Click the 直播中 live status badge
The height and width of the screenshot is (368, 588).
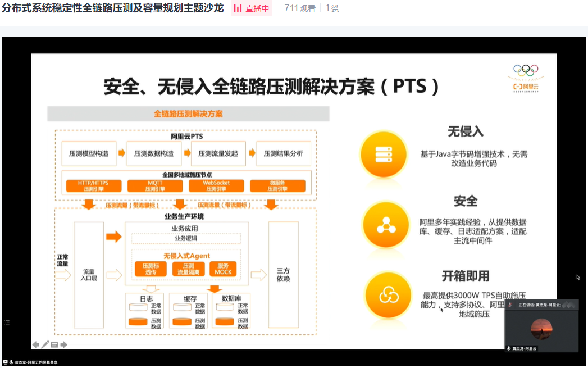[252, 8]
